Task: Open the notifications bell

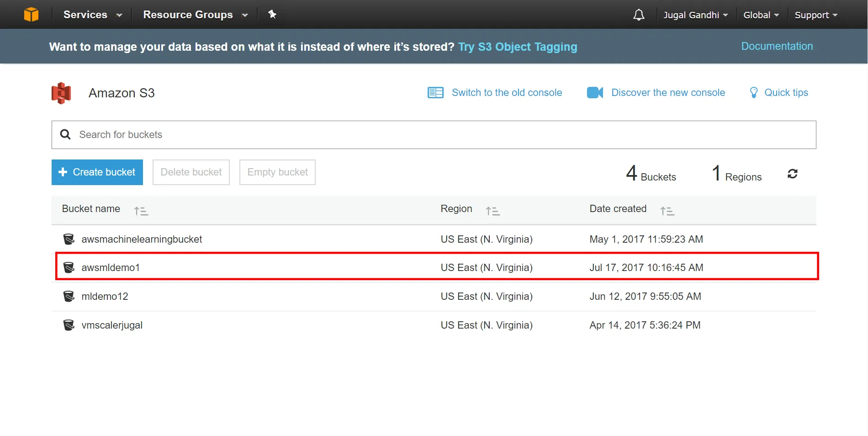Action: click(639, 15)
